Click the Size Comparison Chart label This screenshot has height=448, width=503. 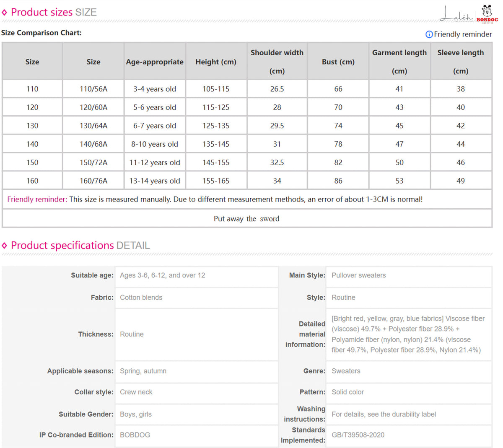(41, 33)
